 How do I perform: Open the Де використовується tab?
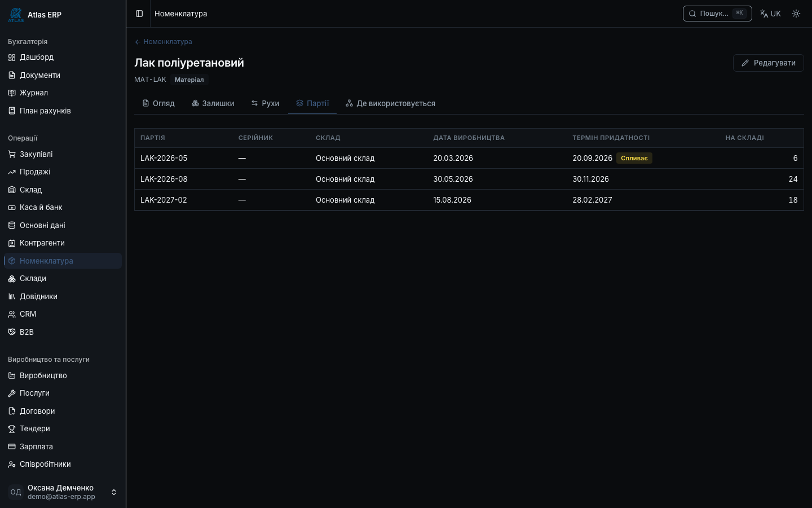pyautogui.click(x=390, y=103)
